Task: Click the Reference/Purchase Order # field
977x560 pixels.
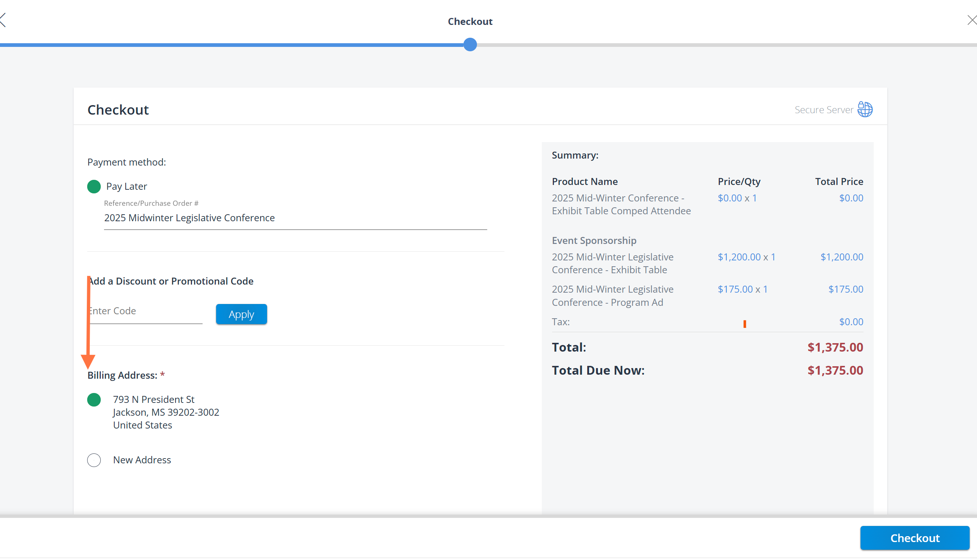Action: pos(295,218)
